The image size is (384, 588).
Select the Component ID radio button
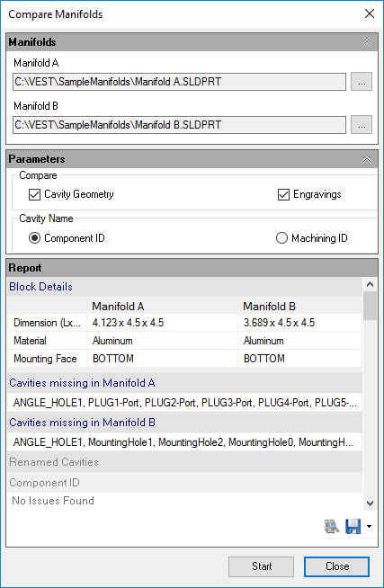pyautogui.click(x=34, y=238)
